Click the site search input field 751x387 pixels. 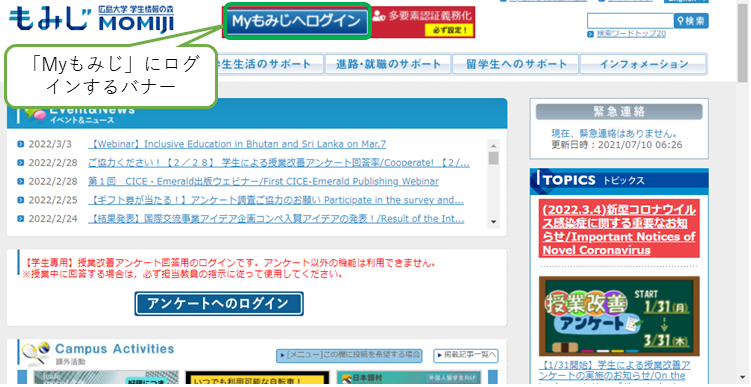click(630, 21)
